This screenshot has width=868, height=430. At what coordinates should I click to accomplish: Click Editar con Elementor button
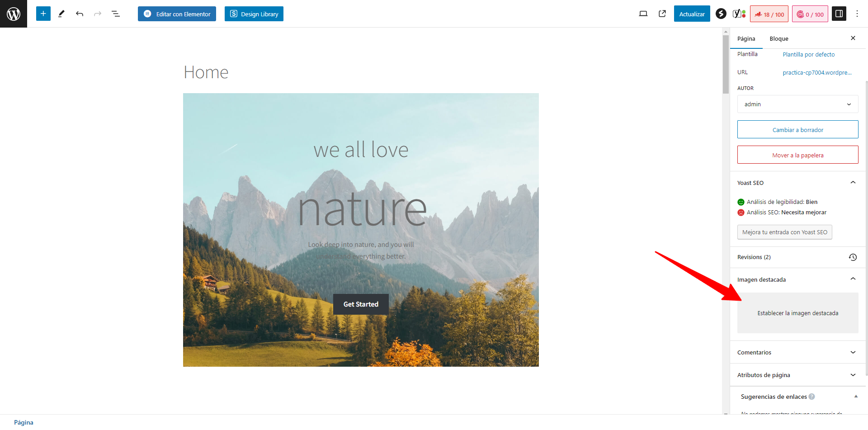pyautogui.click(x=177, y=14)
